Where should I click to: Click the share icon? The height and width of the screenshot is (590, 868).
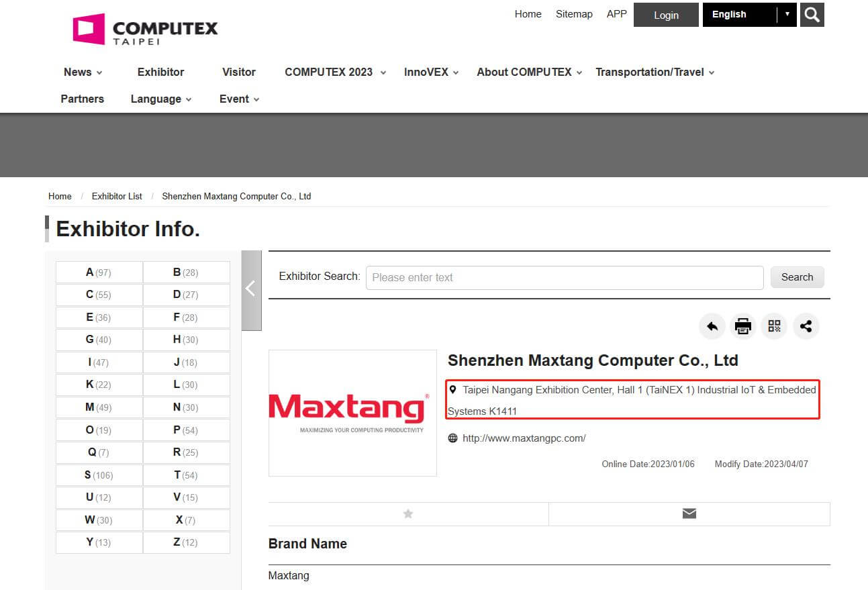806,327
